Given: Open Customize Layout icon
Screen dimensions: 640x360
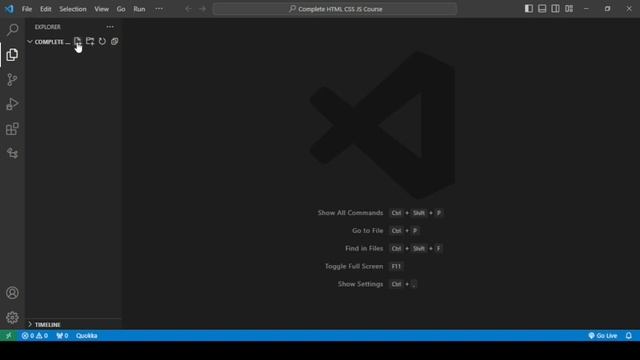Looking at the screenshot, I should (x=569, y=9).
